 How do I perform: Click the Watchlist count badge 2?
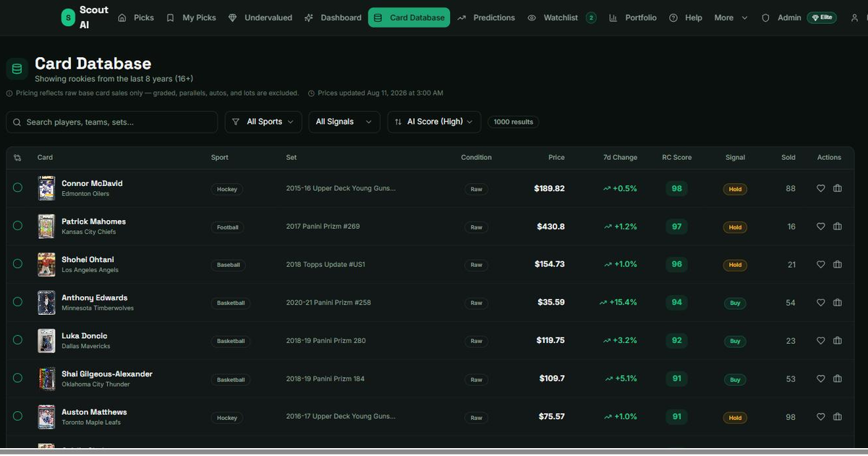[591, 17]
